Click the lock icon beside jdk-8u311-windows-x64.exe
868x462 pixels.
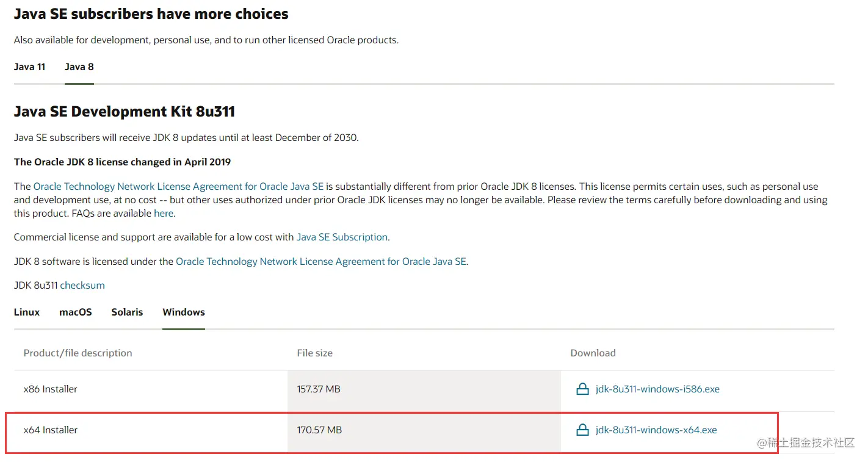click(x=582, y=430)
